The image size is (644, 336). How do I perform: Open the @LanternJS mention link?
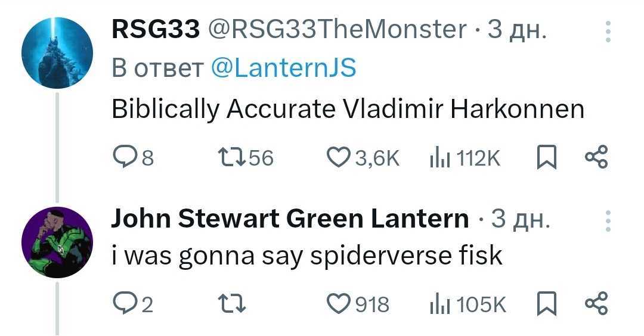point(283,69)
